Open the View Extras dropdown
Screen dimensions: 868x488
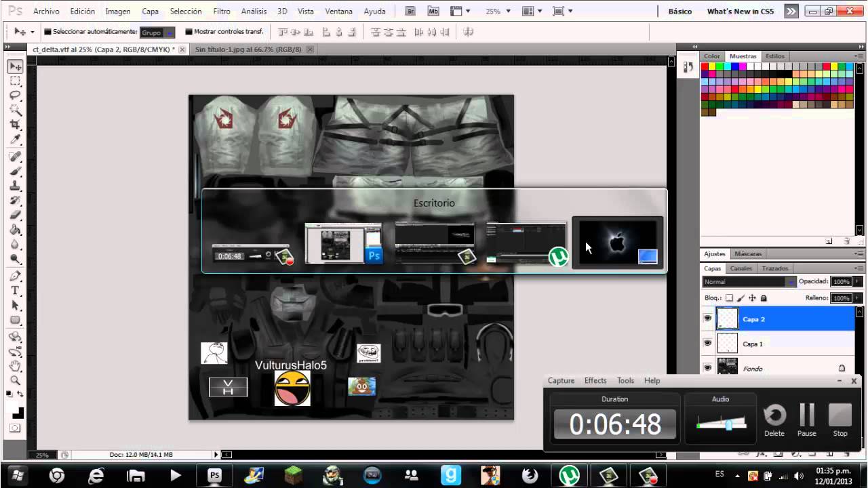click(460, 12)
